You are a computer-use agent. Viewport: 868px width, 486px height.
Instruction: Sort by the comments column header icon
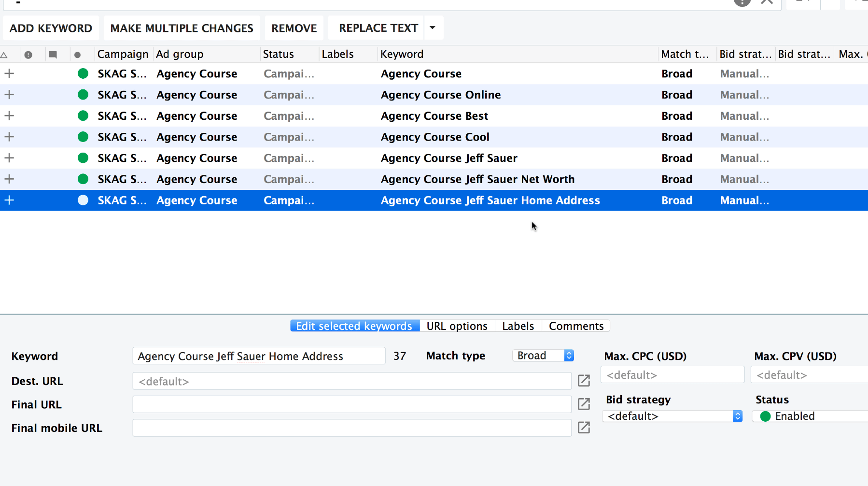(x=53, y=55)
